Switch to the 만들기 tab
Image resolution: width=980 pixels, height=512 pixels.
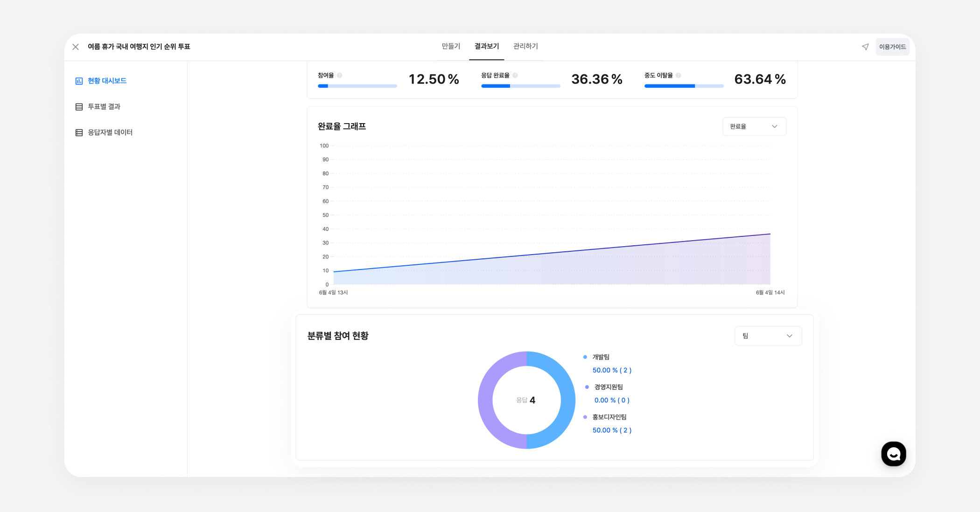[451, 46]
